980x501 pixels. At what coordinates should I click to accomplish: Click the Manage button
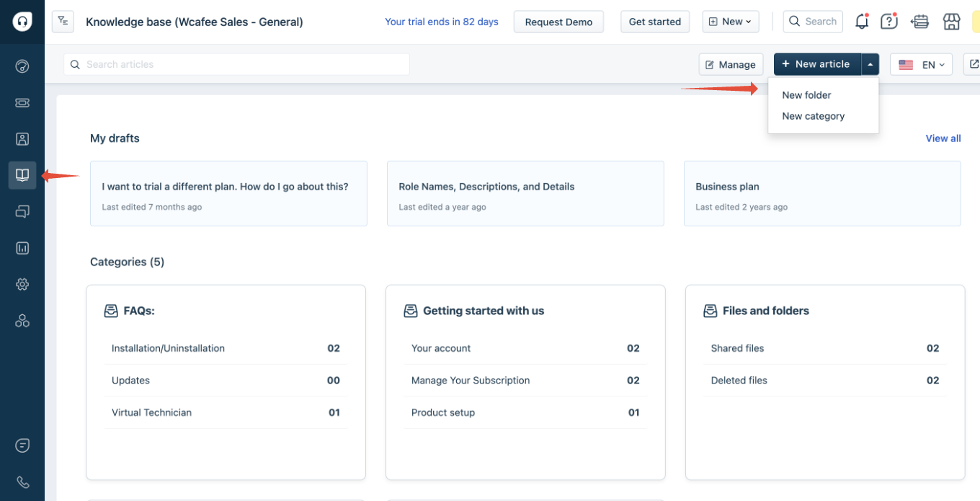pyautogui.click(x=731, y=64)
